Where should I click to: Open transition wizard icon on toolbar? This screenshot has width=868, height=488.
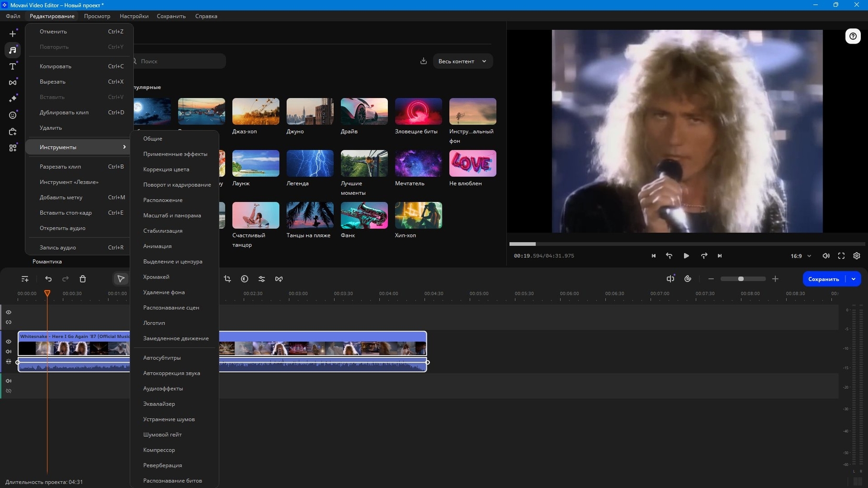279,279
